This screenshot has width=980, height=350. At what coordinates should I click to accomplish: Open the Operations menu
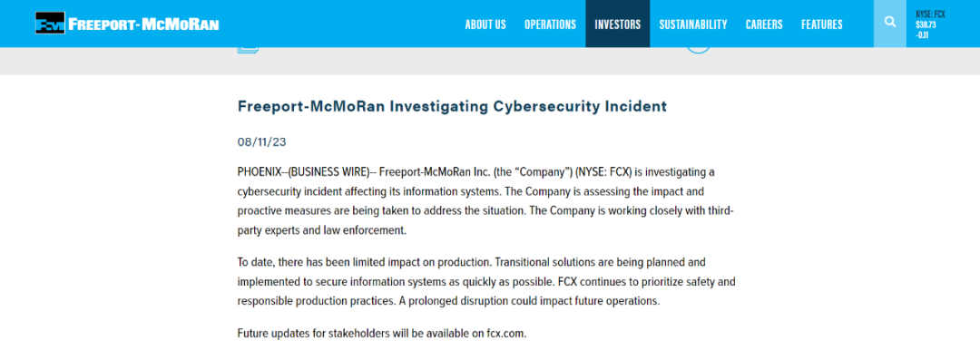550,24
